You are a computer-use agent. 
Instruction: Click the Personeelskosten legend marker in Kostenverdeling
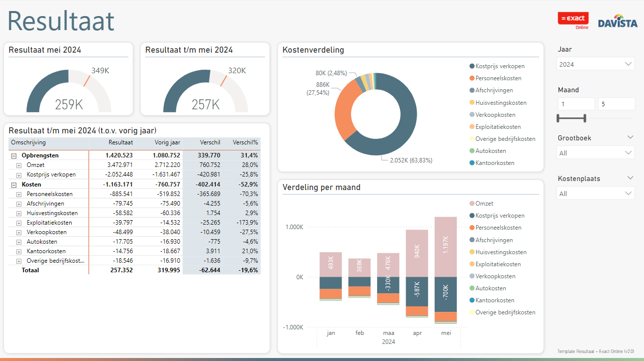pos(472,78)
